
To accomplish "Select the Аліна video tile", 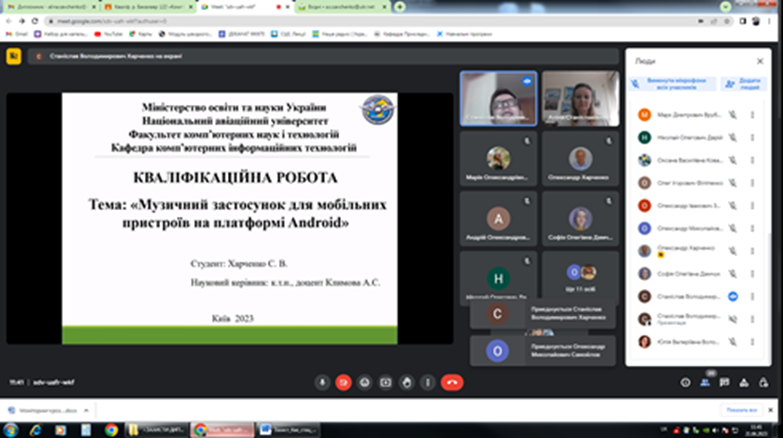I will (x=580, y=98).
